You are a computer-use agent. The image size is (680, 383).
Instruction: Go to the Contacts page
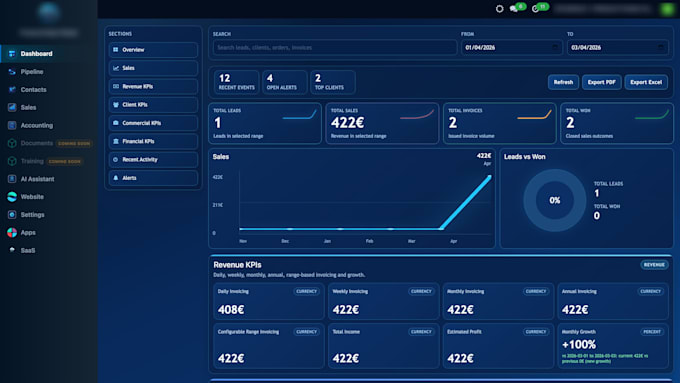coord(49,89)
